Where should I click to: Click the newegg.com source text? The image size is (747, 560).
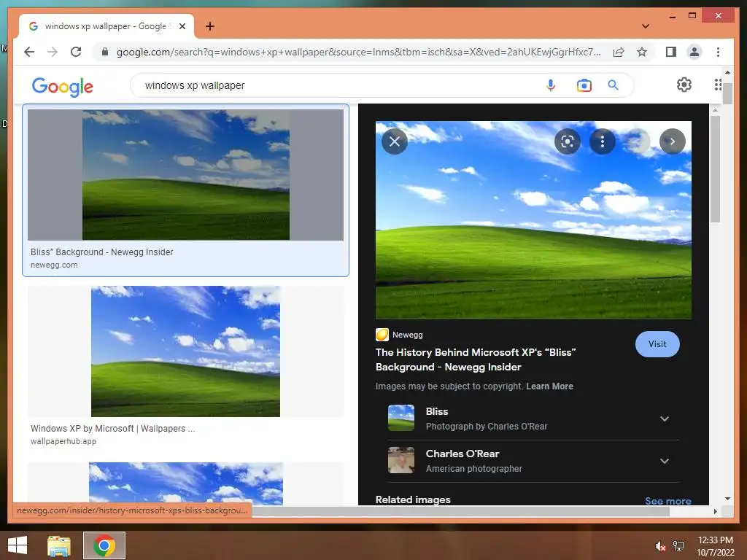pyautogui.click(x=54, y=265)
